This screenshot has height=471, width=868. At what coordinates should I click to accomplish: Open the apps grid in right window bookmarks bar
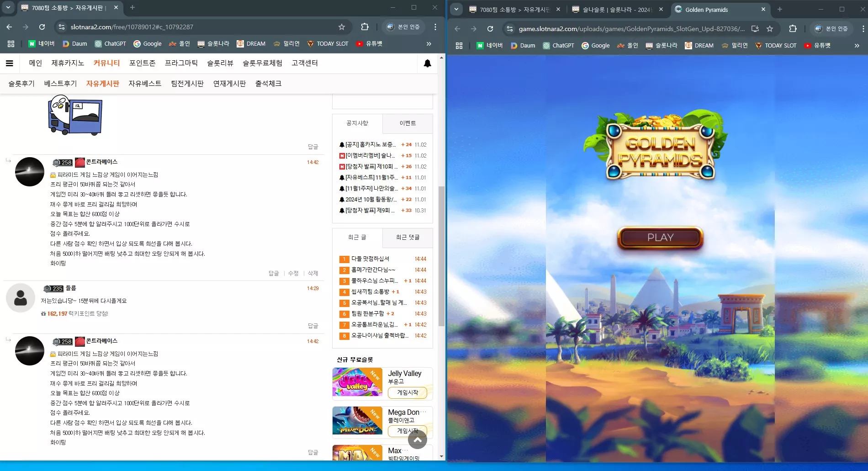(459, 46)
